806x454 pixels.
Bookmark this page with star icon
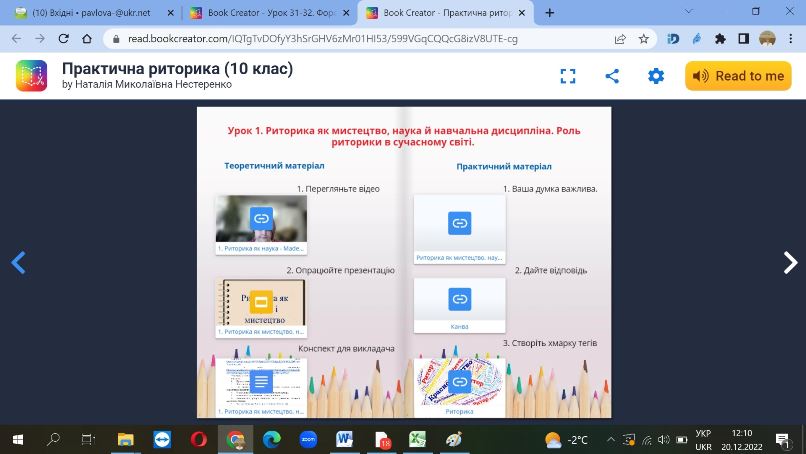(644, 39)
